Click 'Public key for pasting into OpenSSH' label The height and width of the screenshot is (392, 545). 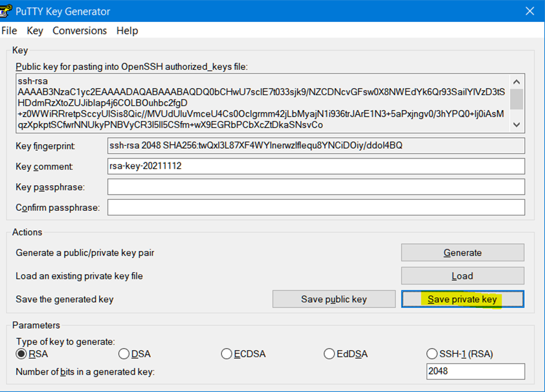132,67
